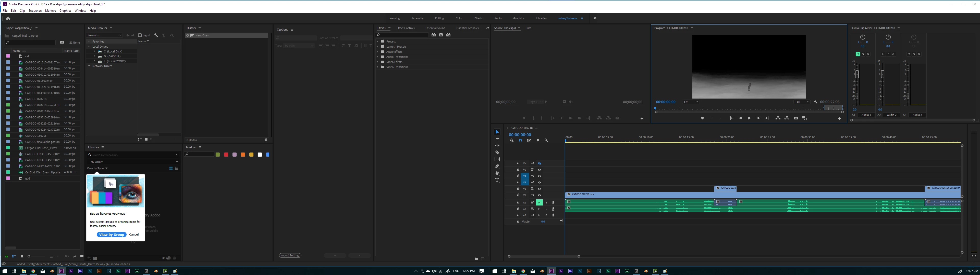Expand the Video Effects folder
980x275 pixels.
click(377, 62)
